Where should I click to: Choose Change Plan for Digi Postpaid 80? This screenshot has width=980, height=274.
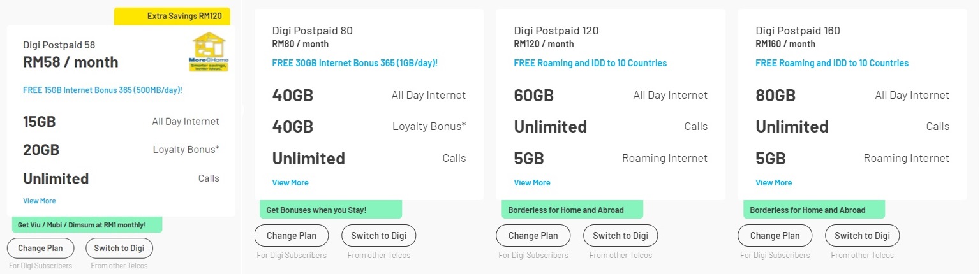(x=291, y=236)
